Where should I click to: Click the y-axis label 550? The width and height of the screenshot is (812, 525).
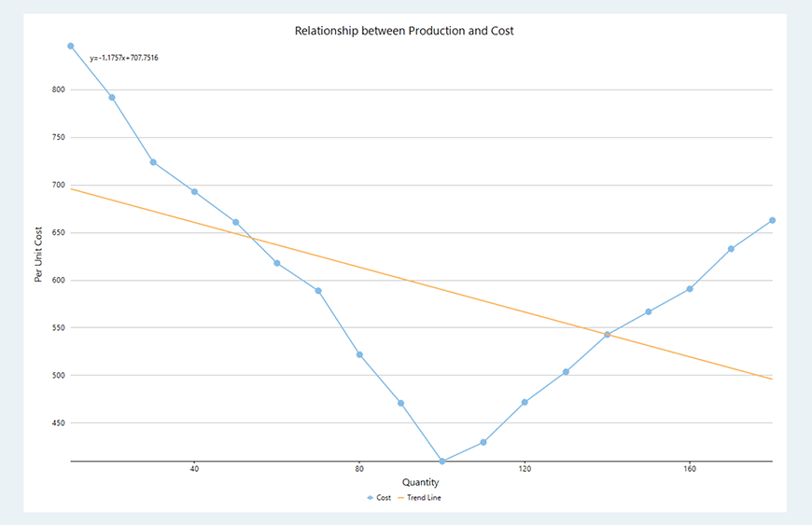pyautogui.click(x=59, y=328)
